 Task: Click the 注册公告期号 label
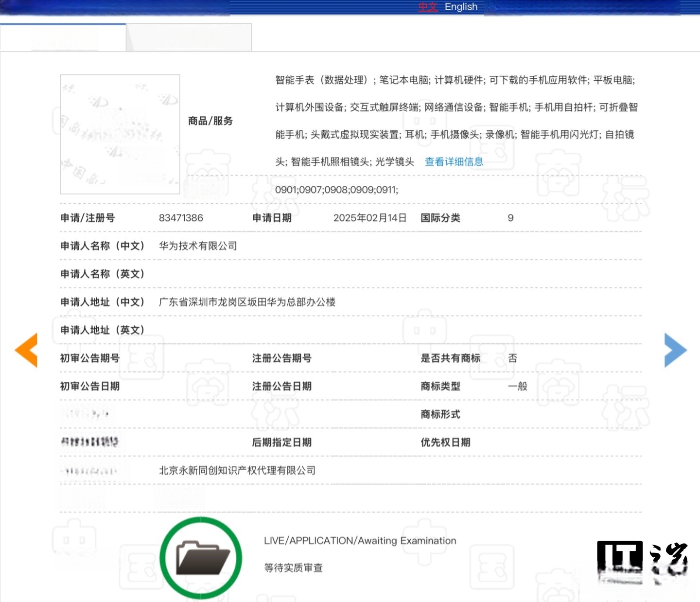click(x=282, y=358)
